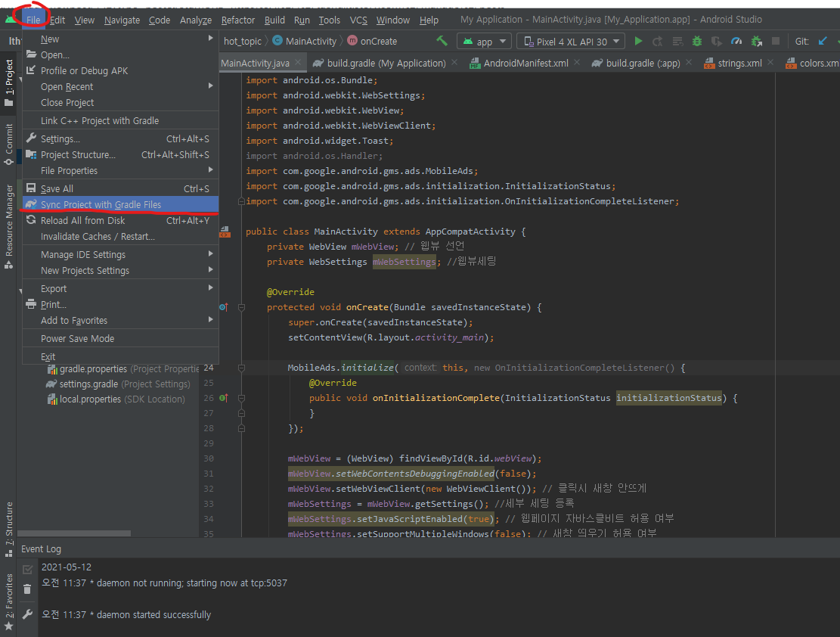Expand the Export submenu

point(120,288)
